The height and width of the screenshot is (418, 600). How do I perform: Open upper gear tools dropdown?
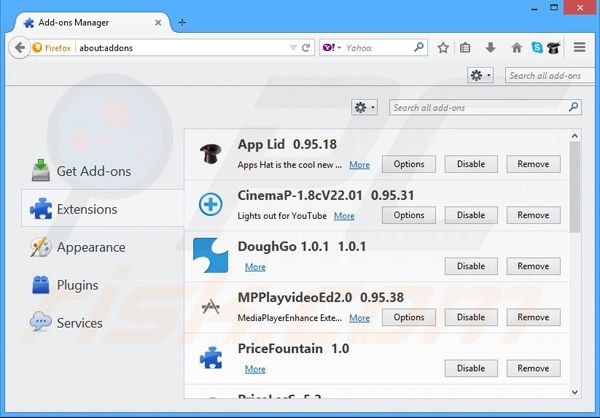480,75
